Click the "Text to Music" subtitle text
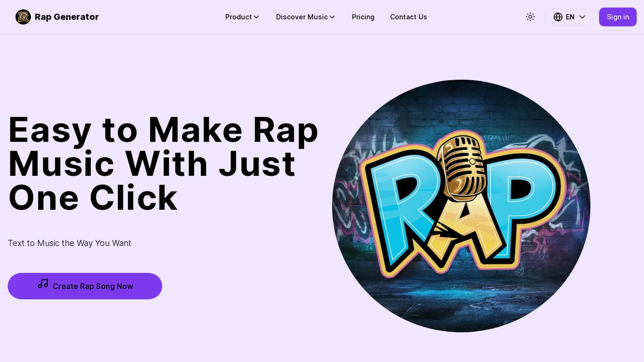Image resolution: width=644 pixels, height=362 pixels. [69, 243]
